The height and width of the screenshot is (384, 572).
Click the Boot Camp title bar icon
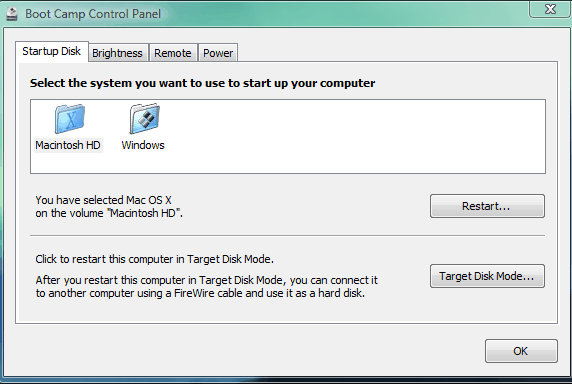click(12, 14)
